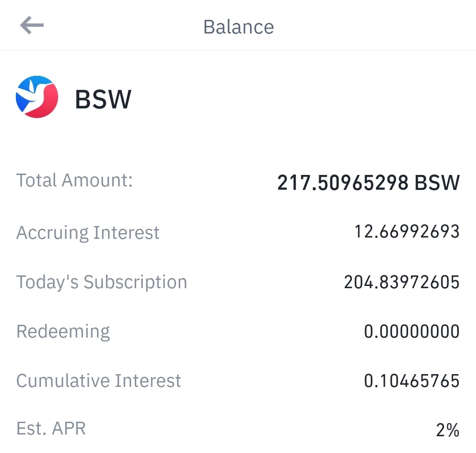Tap the back arrow icon
476x453 pixels.
tap(32, 25)
